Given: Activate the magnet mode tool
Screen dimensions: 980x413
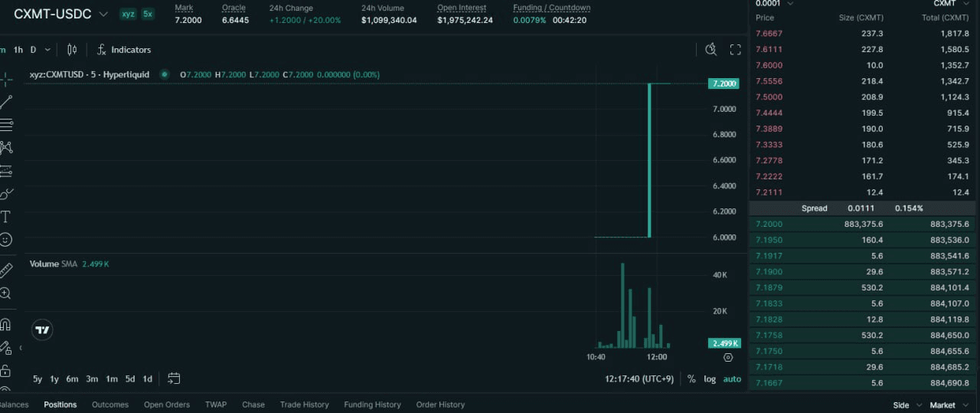Looking at the screenshot, I should (x=5, y=324).
